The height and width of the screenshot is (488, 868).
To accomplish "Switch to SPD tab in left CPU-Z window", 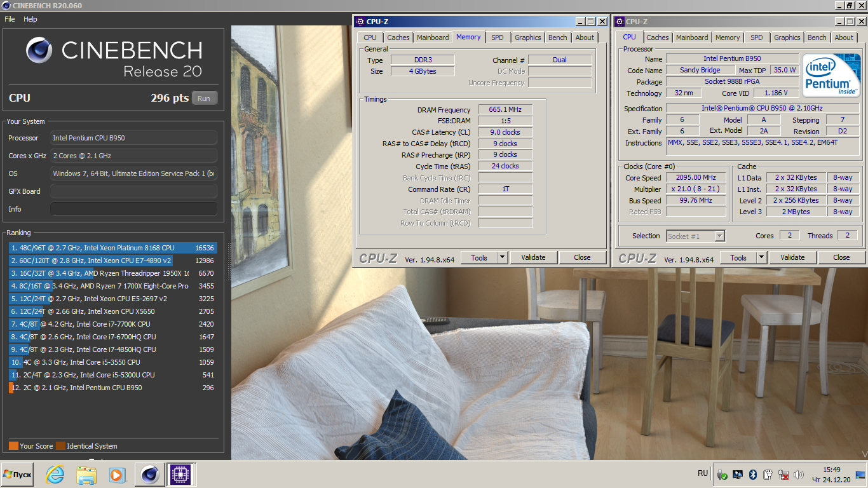I will tap(498, 37).
